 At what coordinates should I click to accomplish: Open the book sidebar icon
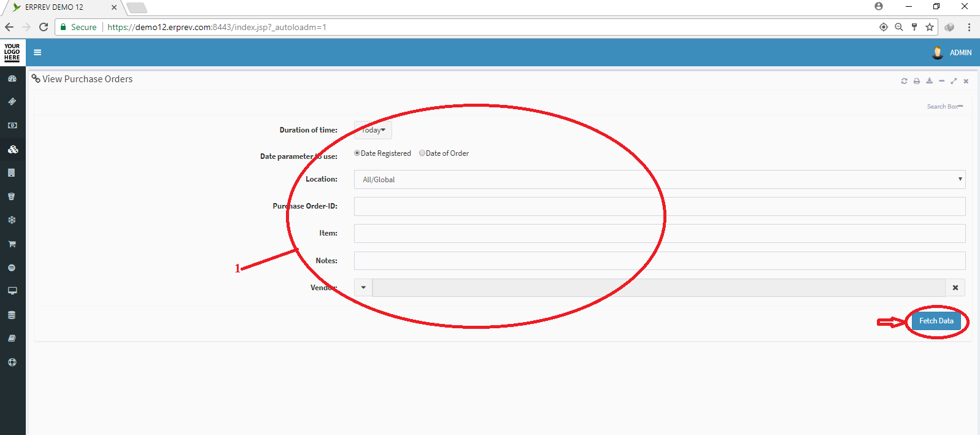[12, 338]
